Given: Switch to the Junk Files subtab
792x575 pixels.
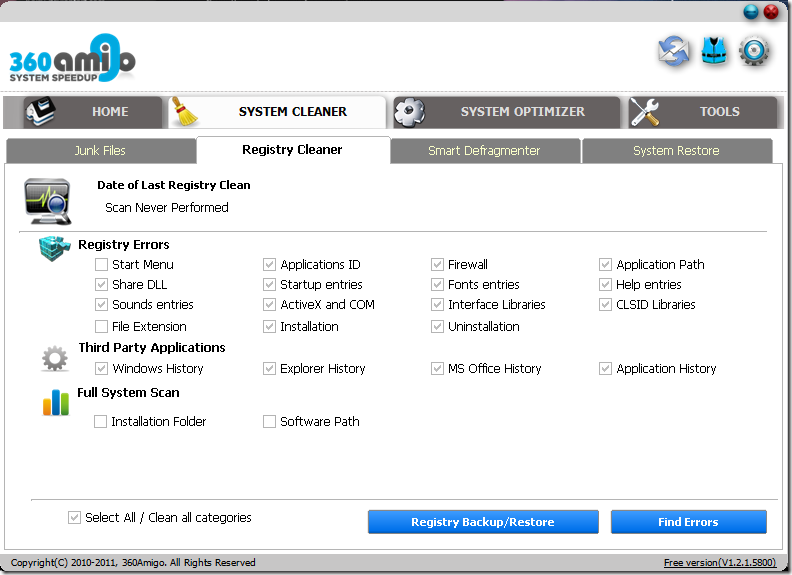Looking at the screenshot, I should [101, 151].
